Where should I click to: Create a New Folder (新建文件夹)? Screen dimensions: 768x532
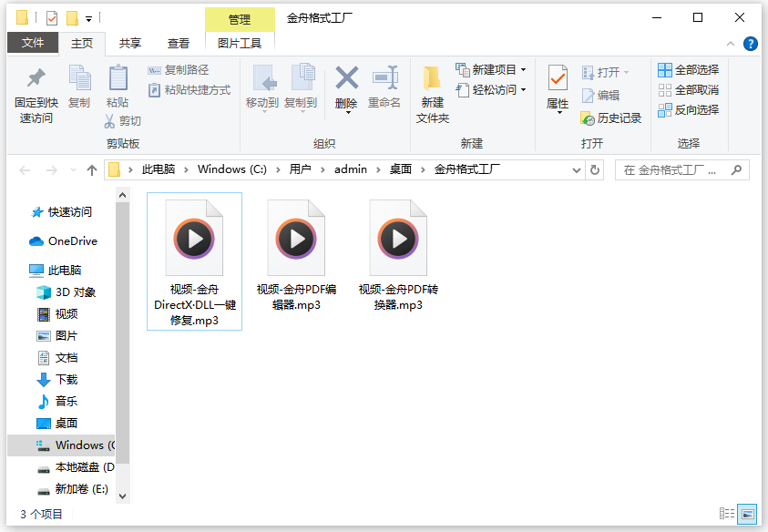point(433,94)
